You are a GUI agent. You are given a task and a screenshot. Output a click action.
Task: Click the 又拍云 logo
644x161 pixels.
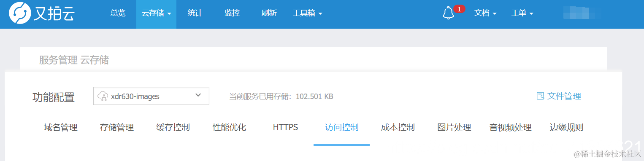tap(42, 13)
